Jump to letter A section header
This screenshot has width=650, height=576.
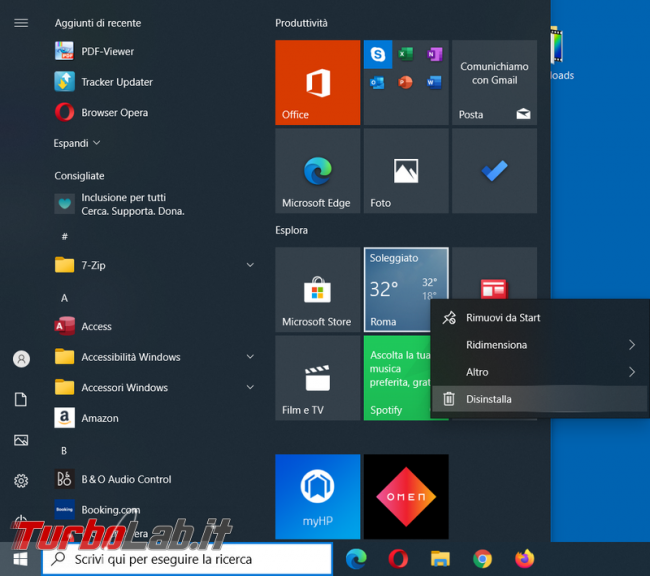pos(64,298)
